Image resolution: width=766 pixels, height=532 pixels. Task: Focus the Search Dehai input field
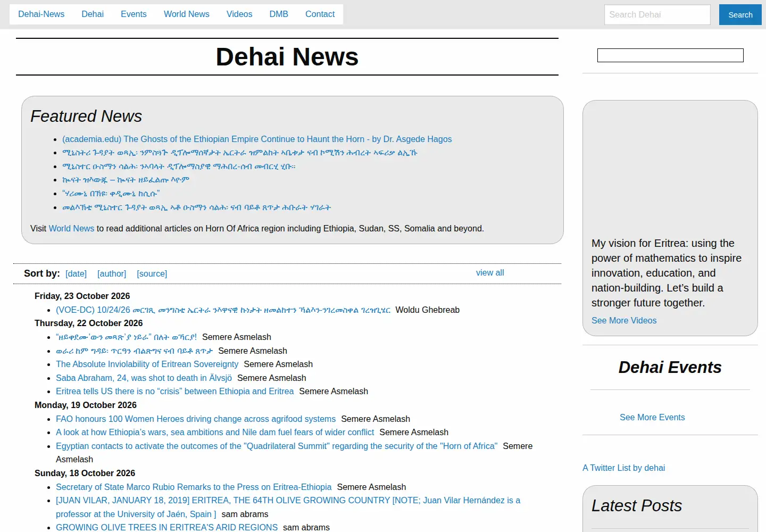657,15
